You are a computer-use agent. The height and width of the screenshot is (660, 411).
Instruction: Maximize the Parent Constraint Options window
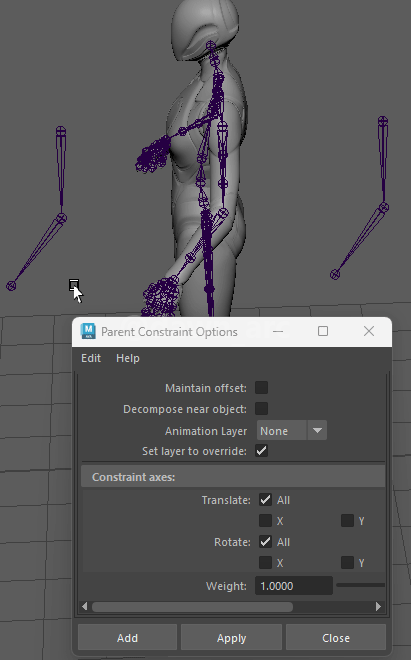point(323,331)
